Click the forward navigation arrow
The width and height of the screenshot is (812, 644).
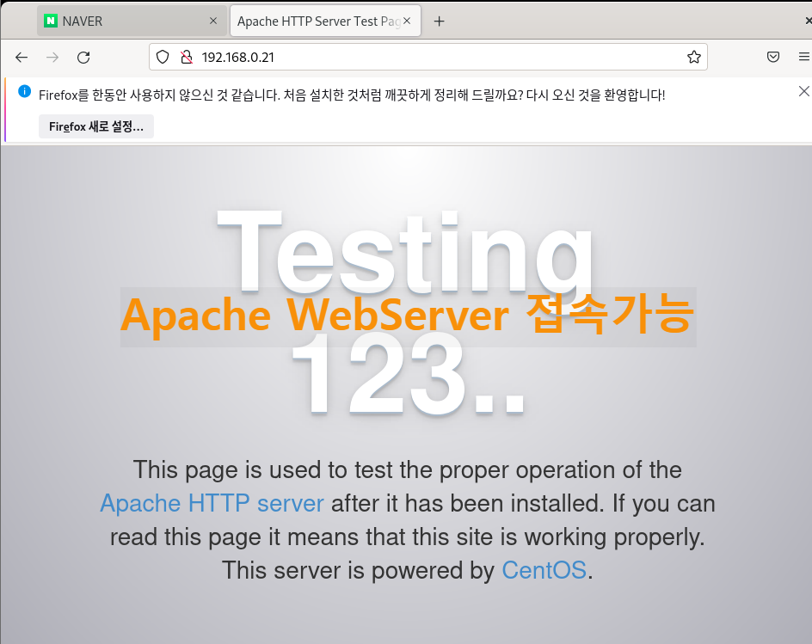(x=52, y=57)
